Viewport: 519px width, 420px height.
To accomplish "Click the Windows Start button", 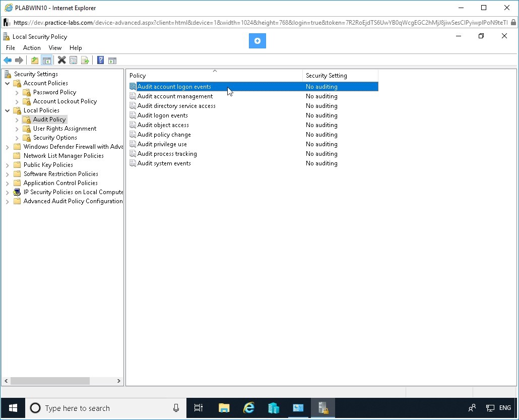I will tap(13, 408).
